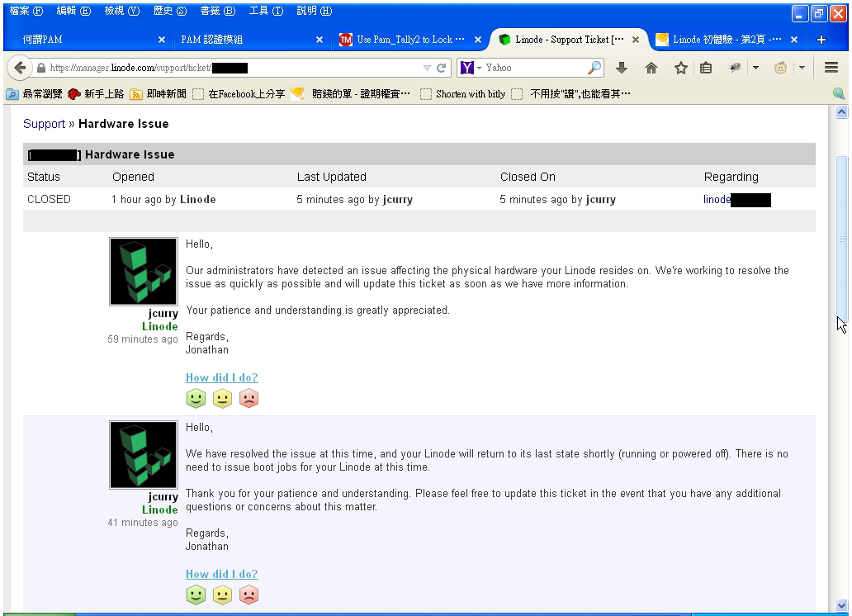This screenshot has height=616, width=852.
Task: Click the URL address field
Action: 234,68
